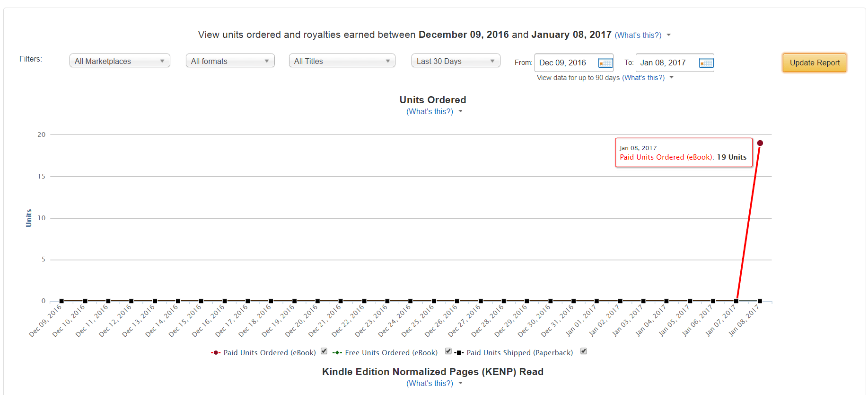Image resolution: width=868 pixels, height=395 pixels.
Task: Click the 19 Units tooltip text
Action: click(732, 157)
